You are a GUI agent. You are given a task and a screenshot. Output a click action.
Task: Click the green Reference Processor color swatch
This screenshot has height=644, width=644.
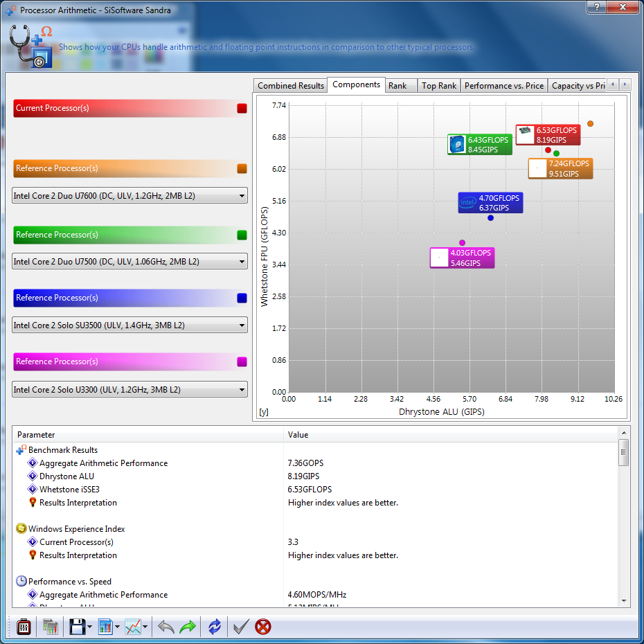242,235
